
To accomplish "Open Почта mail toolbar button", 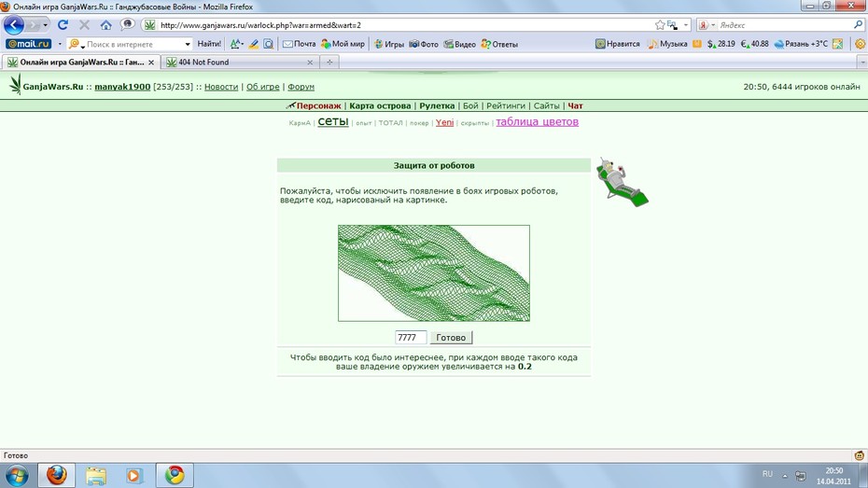I will [299, 44].
